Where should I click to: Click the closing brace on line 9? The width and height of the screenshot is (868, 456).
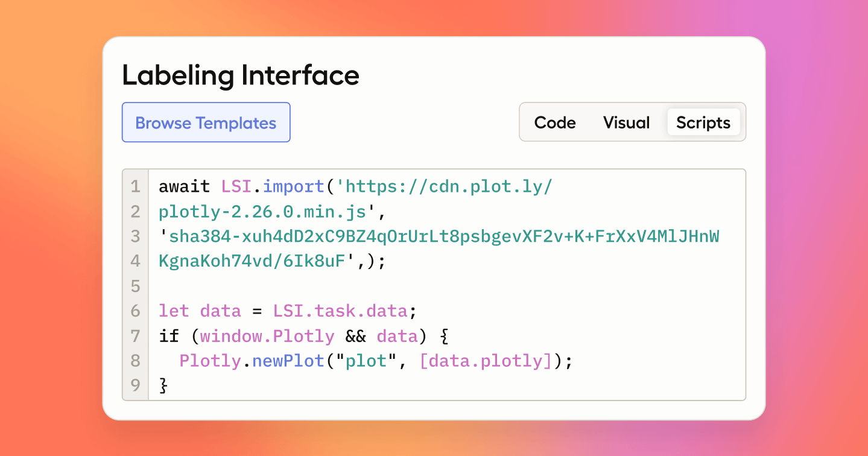tap(162, 385)
